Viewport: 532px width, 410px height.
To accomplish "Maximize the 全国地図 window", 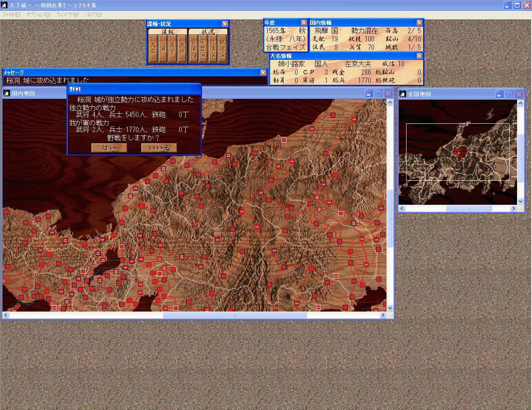I will coord(509,94).
